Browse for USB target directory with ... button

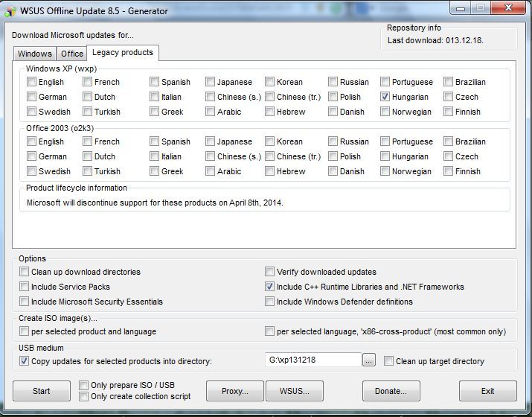point(369,360)
